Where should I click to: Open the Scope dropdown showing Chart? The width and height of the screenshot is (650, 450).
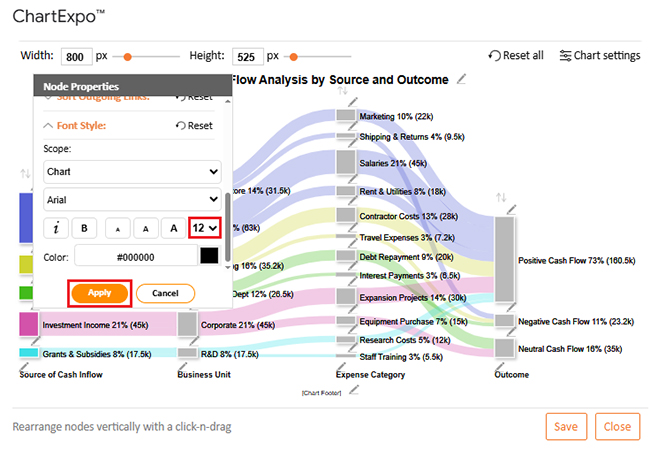coord(132,171)
